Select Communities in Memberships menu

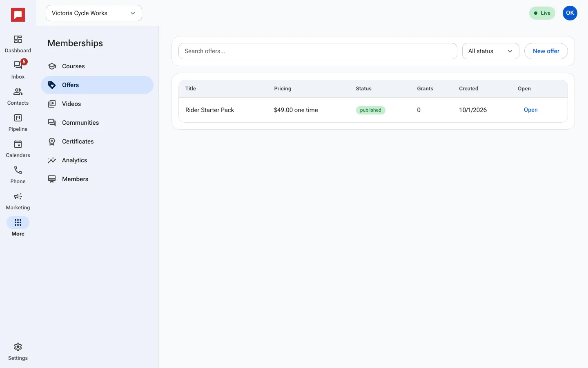pyautogui.click(x=97, y=123)
